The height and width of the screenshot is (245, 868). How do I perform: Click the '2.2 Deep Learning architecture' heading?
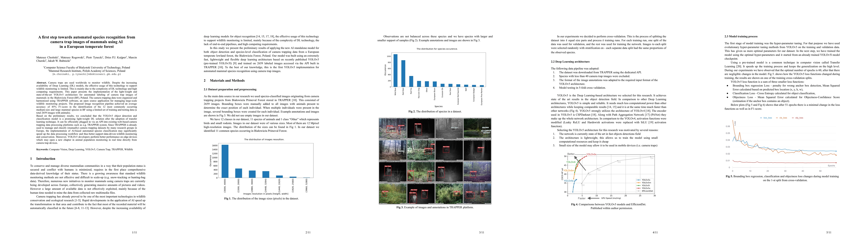tap(570, 62)
